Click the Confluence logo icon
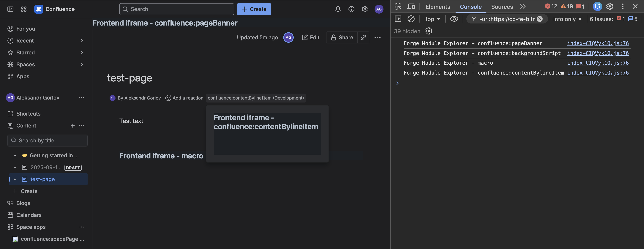This screenshot has height=249, width=644. pos(39,9)
